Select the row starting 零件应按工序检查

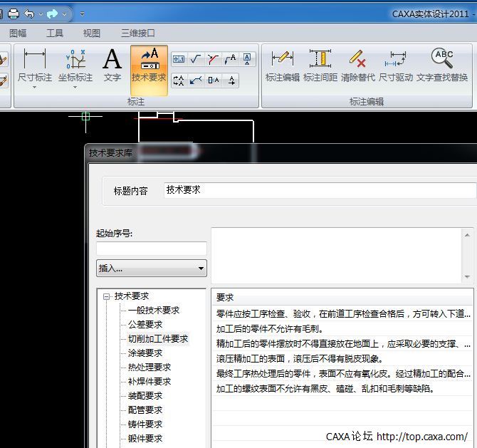pos(342,313)
